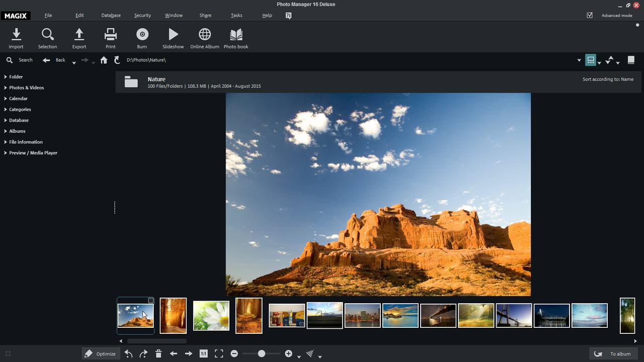This screenshot has height=362, width=644.
Task: Refresh the current folder view
Action: 117,60
